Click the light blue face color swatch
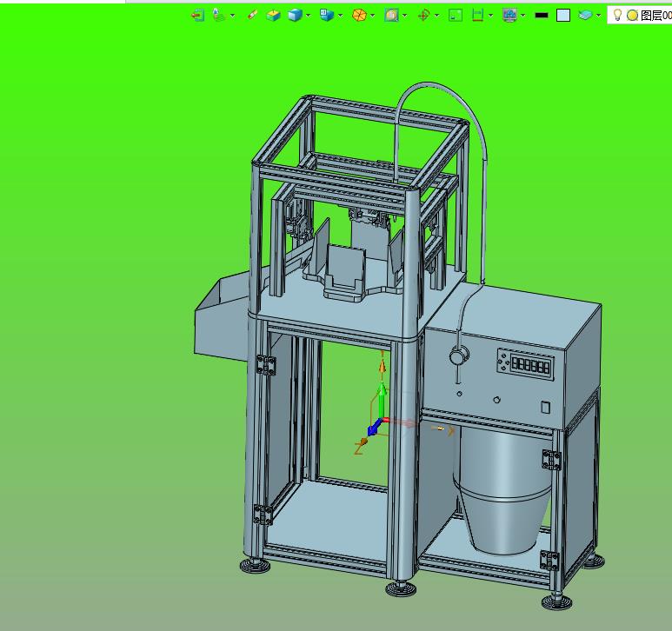672x631 pixels. (563, 16)
